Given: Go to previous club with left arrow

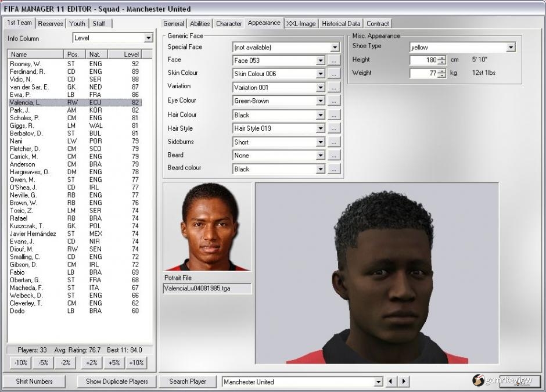Looking at the screenshot, I should (390, 382).
